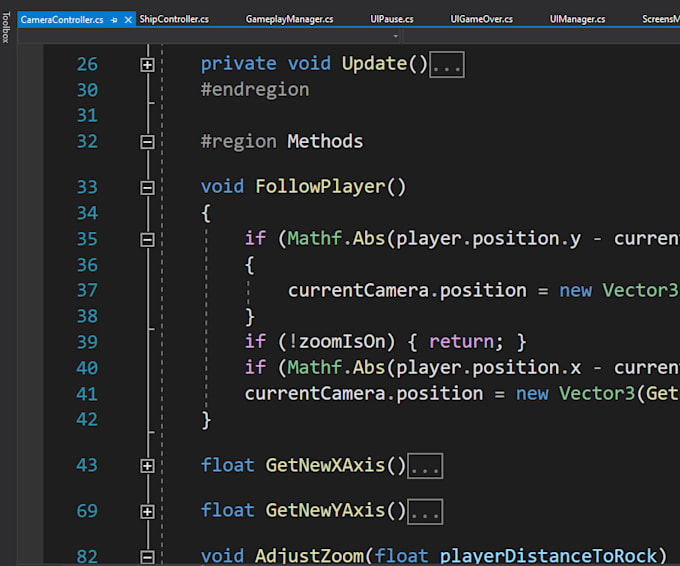This screenshot has height=566, width=680.
Task: Collapse the FollowPlayer() method
Action: [147, 188]
